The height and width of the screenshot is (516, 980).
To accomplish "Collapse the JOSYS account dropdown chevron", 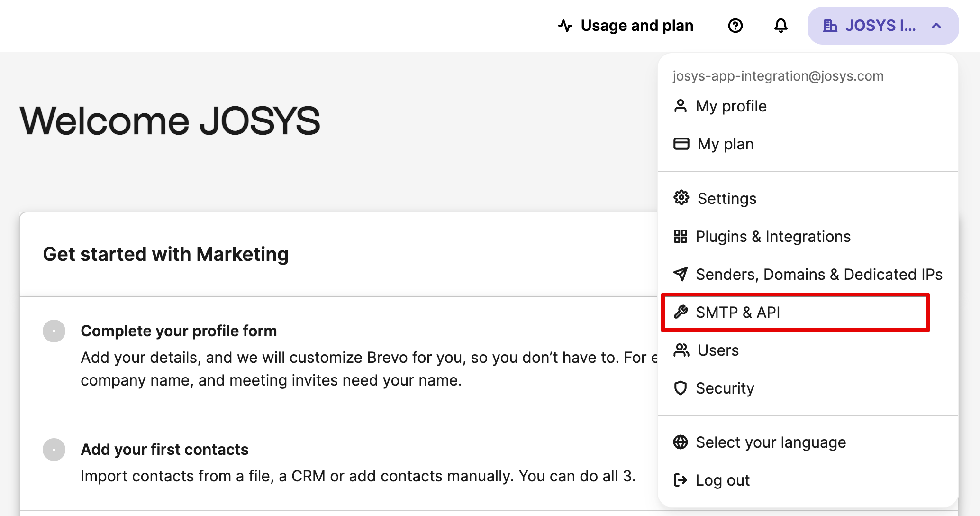I will (936, 26).
